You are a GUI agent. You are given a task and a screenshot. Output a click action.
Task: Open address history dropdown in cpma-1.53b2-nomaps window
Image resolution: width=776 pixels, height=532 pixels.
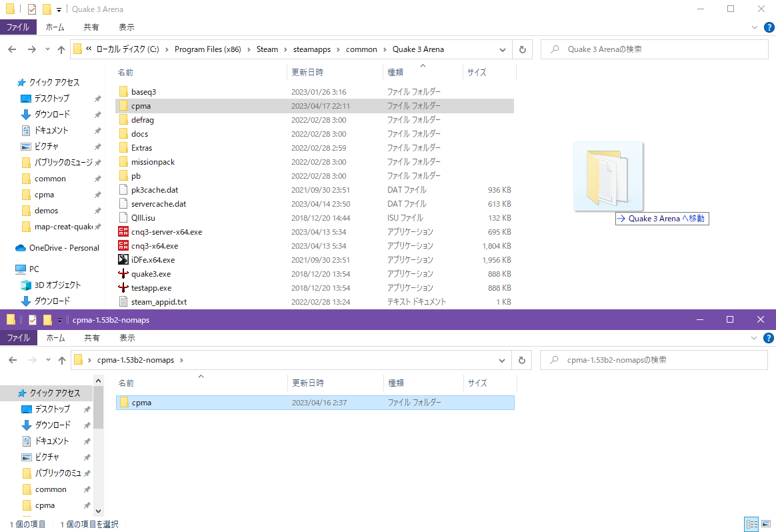pos(502,360)
